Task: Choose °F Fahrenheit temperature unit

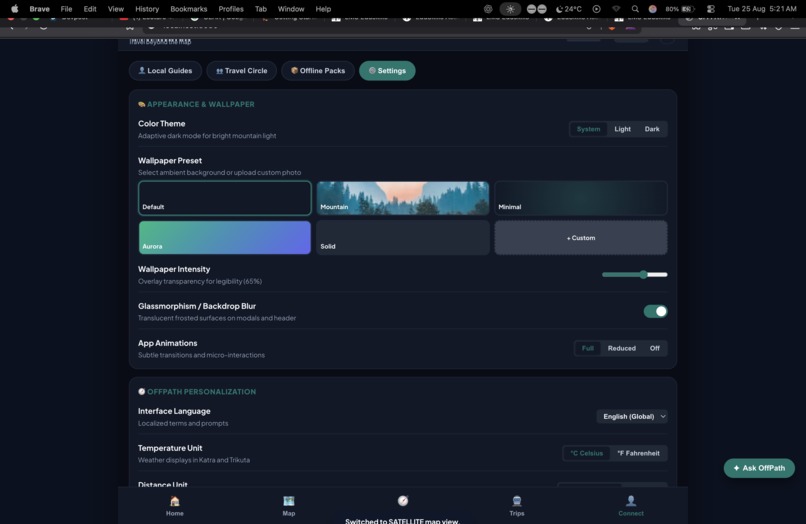Action: pos(638,453)
